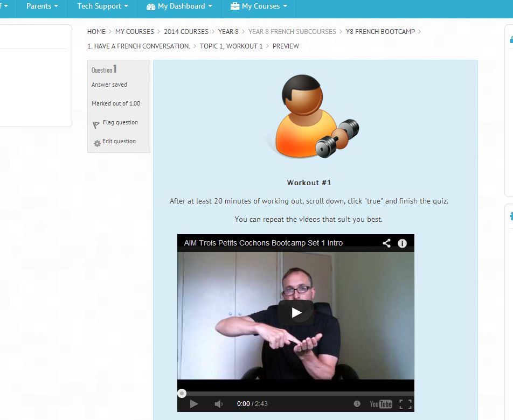Click the video progress bar scrubber

[182, 393]
